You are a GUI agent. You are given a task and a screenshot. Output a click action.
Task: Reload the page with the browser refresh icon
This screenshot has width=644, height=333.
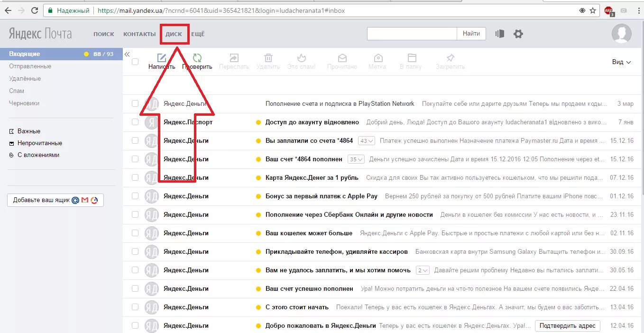(x=35, y=10)
